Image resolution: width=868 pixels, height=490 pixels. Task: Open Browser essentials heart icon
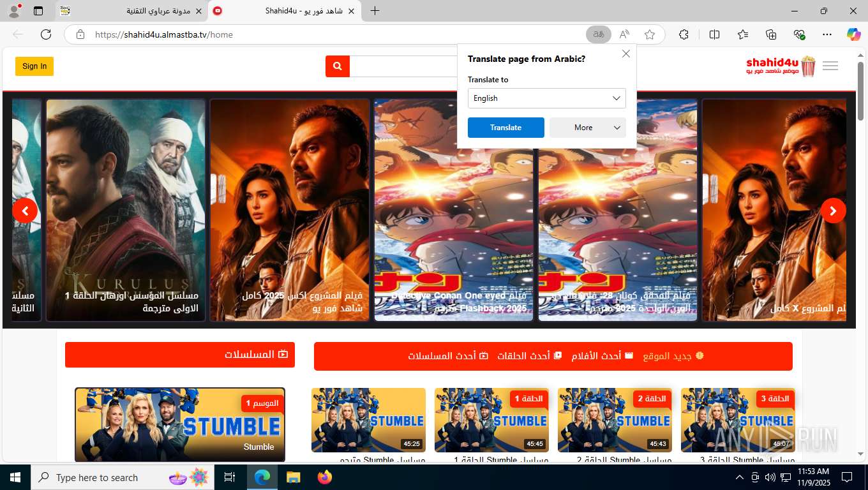(x=799, y=34)
